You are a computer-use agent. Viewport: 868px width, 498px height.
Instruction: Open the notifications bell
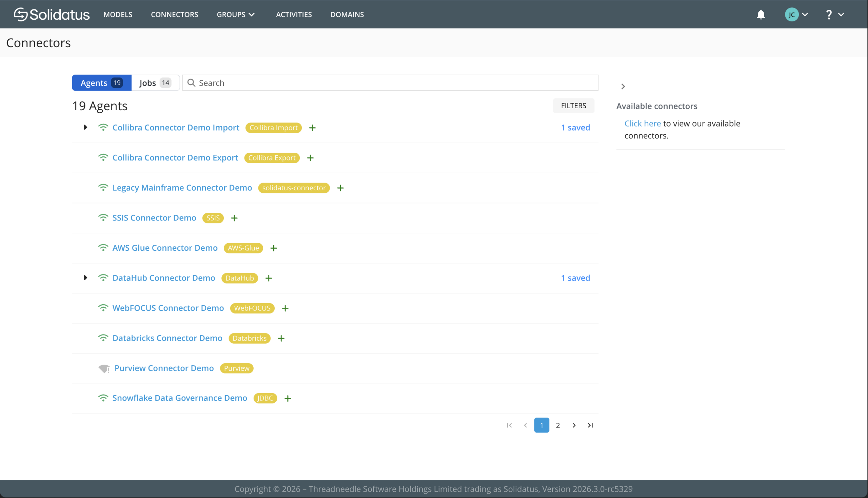(x=761, y=14)
